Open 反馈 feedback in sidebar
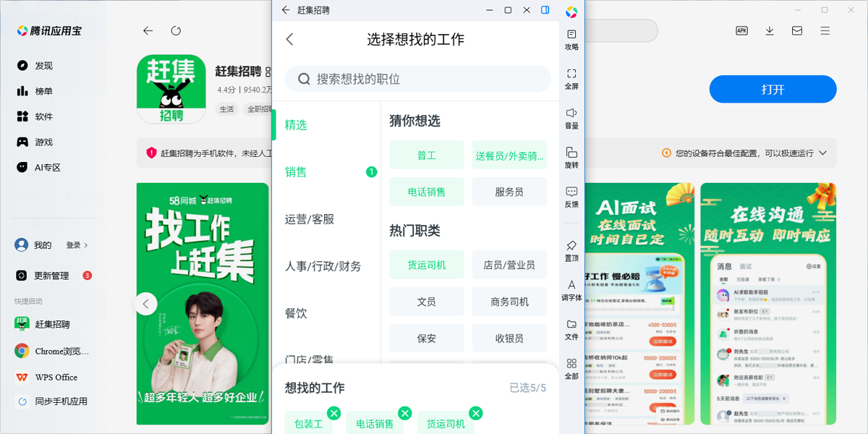The image size is (868, 434). click(571, 197)
